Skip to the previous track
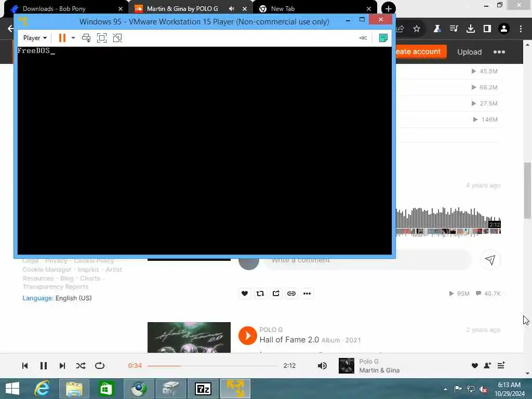The image size is (532, 399). coord(25,366)
